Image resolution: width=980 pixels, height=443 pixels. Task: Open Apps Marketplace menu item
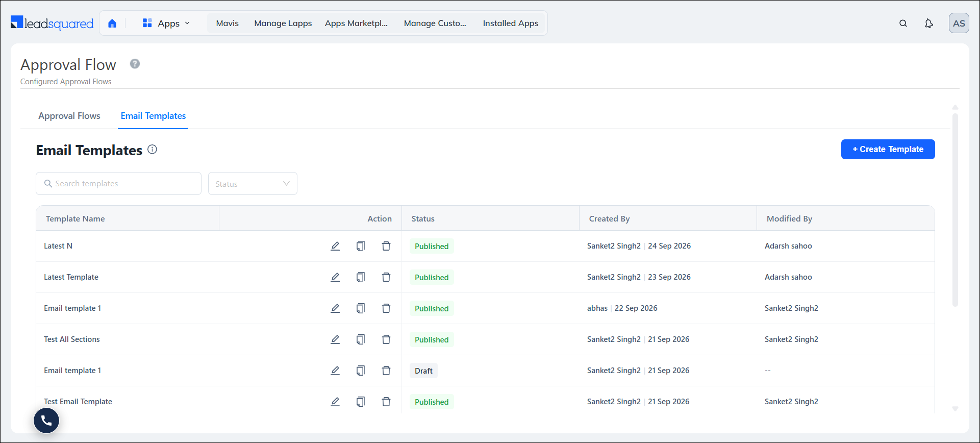tap(357, 23)
